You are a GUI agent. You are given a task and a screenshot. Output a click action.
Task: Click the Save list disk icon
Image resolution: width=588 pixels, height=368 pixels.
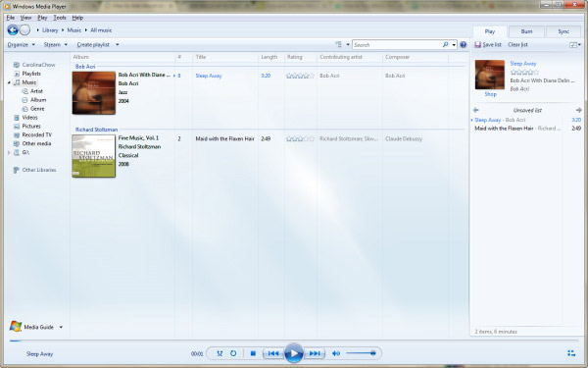coord(478,45)
